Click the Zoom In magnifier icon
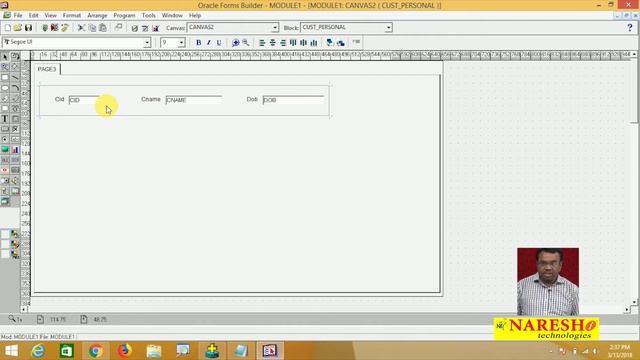The height and width of the screenshot is (360, 640). pos(236,42)
